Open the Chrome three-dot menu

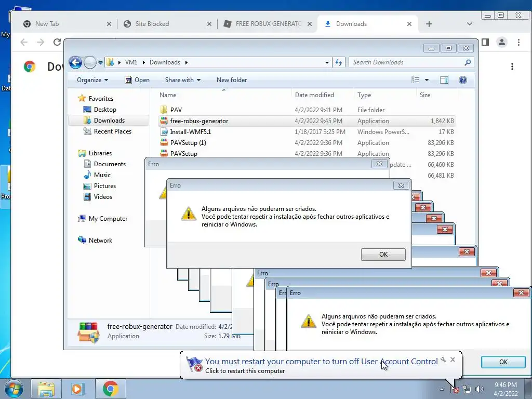[x=518, y=42]
